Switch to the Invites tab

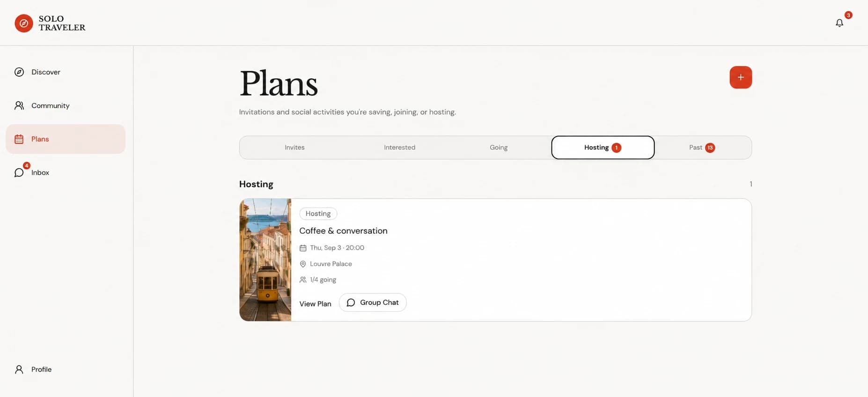pyautogui.click(x=294, y=147)
